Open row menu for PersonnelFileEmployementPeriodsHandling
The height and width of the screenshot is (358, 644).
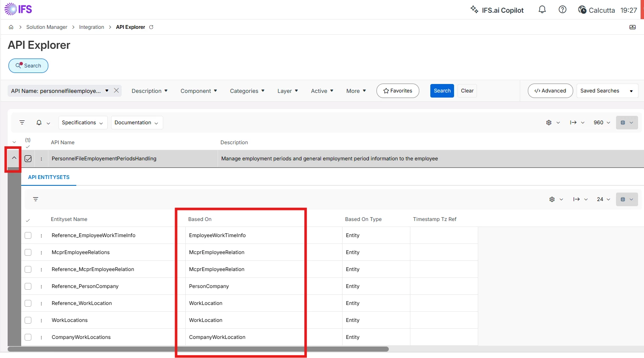pyautogui.click(x=41, y=159)
